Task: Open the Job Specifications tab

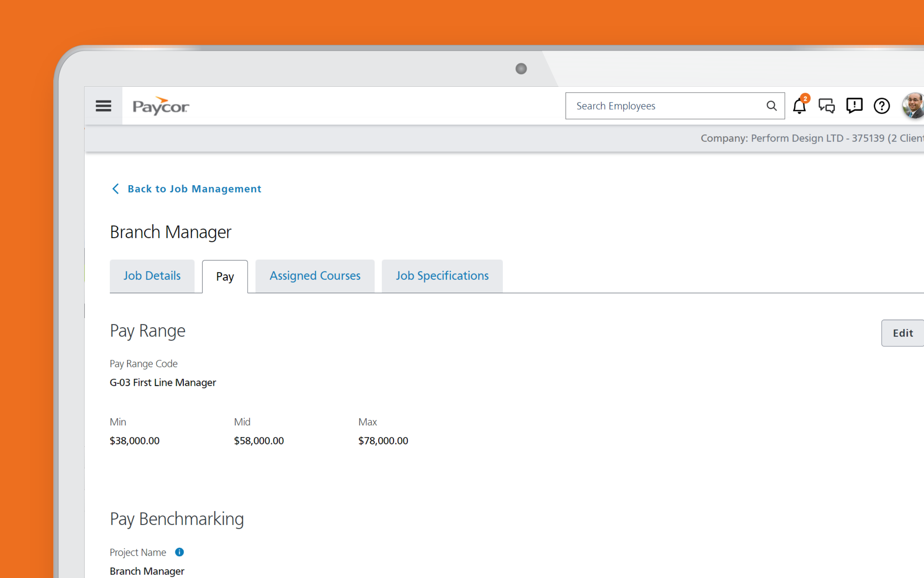Action: pos(442,276)
